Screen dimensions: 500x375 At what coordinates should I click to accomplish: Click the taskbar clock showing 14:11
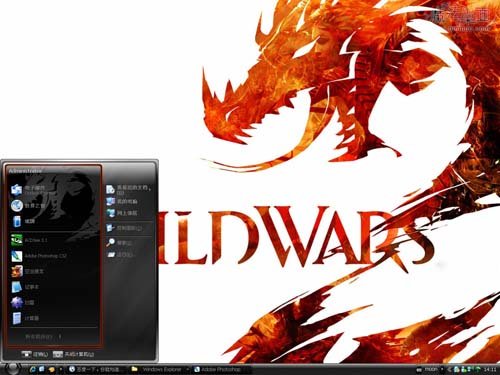coord(490,369)
